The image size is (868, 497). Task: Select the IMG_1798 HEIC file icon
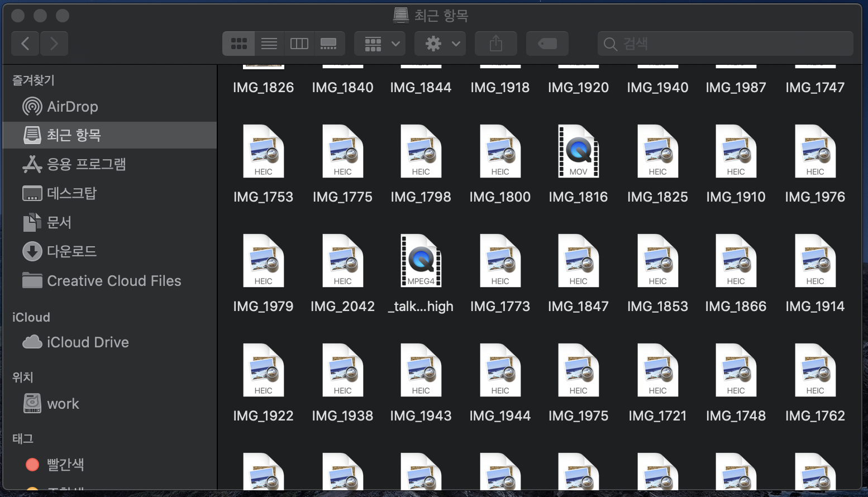[x=421, y=151]
